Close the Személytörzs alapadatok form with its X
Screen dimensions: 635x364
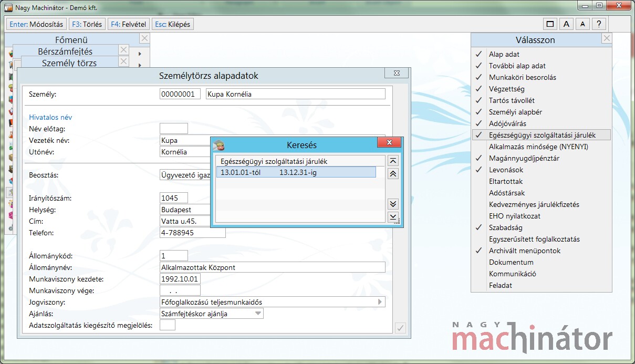[397, 74]
